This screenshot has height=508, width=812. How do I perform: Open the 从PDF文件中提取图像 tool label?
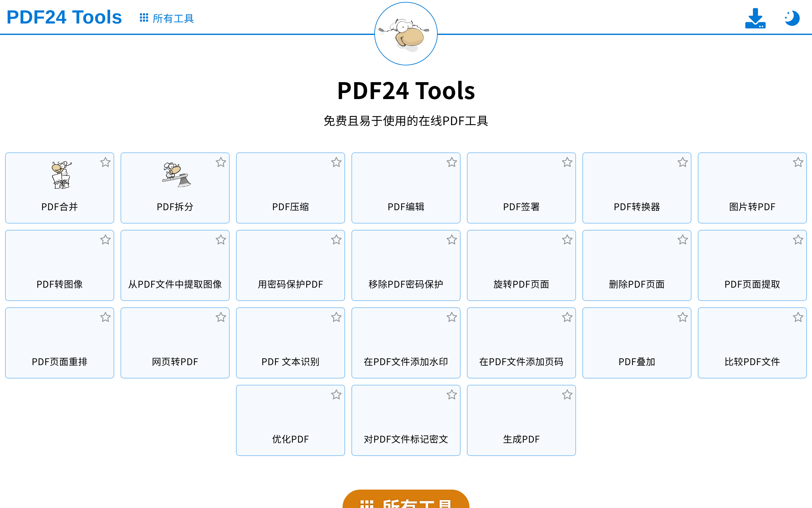point(175,284)
